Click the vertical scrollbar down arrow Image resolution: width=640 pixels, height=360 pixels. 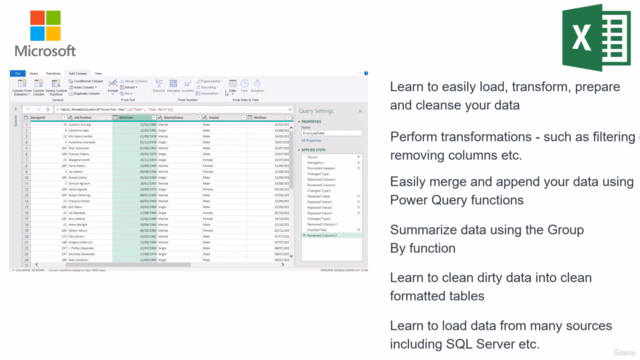pyautogui.click(x=291, y=256)
